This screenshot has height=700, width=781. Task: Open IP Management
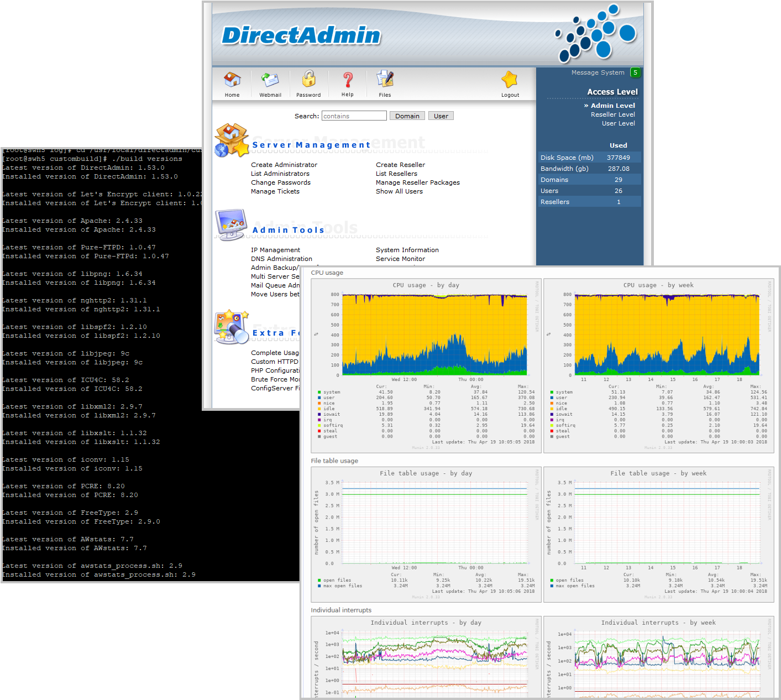(276, 250)
